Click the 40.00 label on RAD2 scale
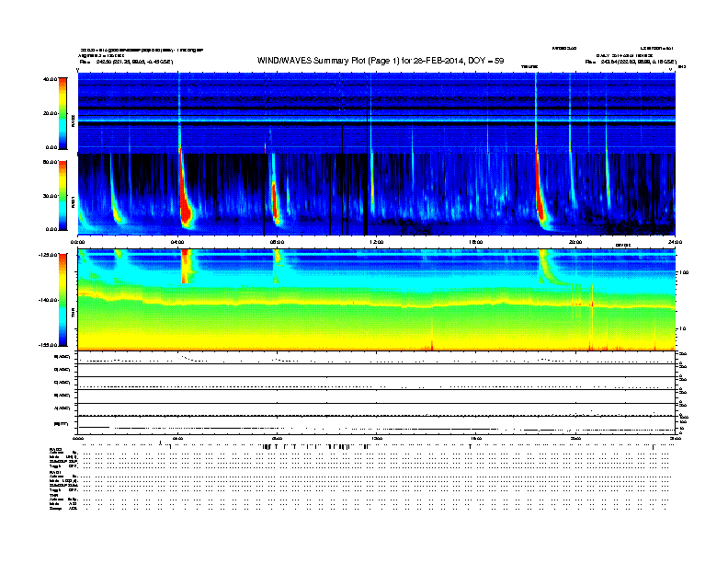 click(50, 79)
